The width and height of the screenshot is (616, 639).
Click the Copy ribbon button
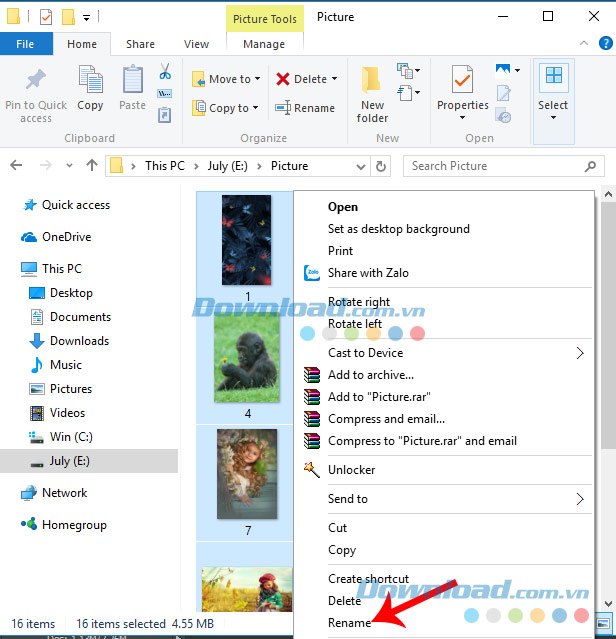click(x=90, y=88)
